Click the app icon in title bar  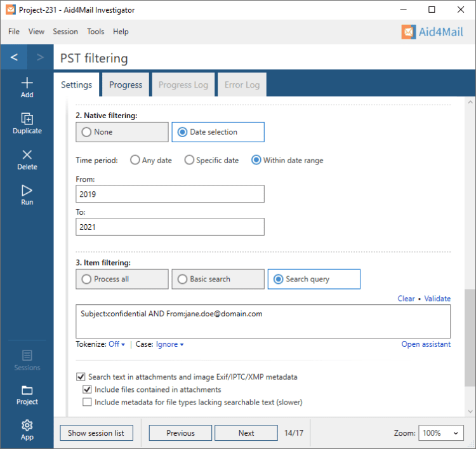tap(11, 10)
